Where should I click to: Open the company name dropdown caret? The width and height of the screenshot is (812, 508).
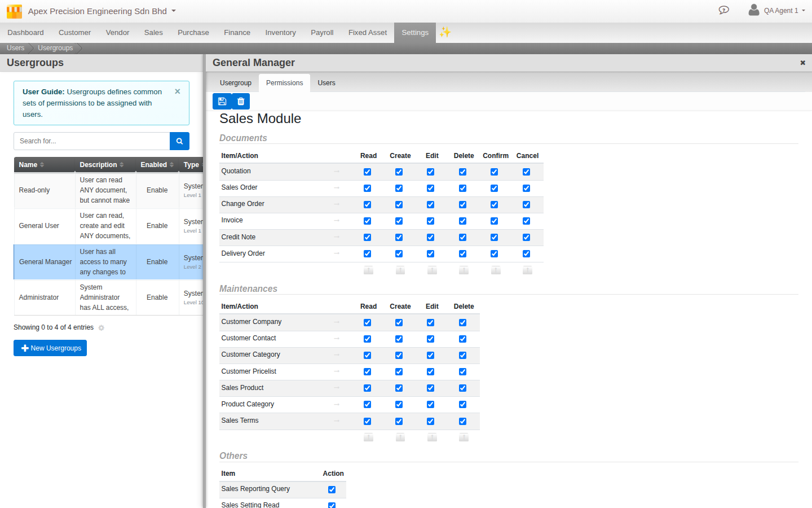point(174,11)
